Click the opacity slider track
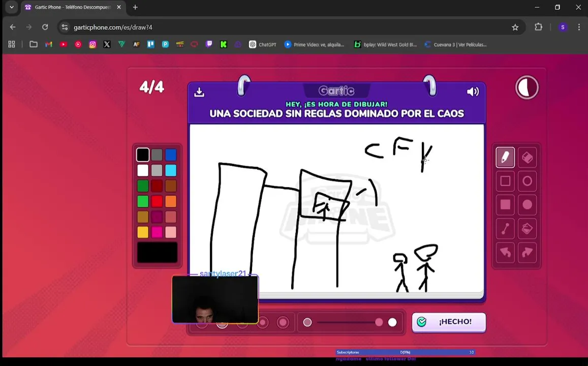 pos(350,322)
